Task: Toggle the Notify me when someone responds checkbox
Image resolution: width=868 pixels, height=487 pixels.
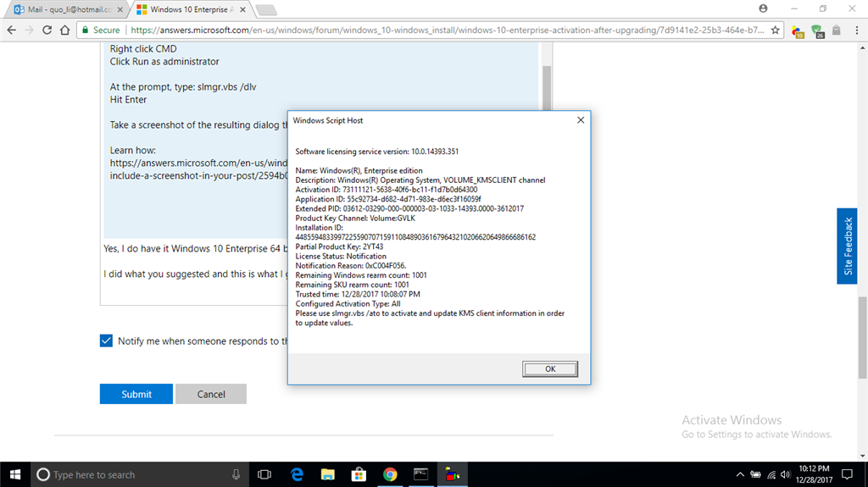Action: [x=106, y=340]
